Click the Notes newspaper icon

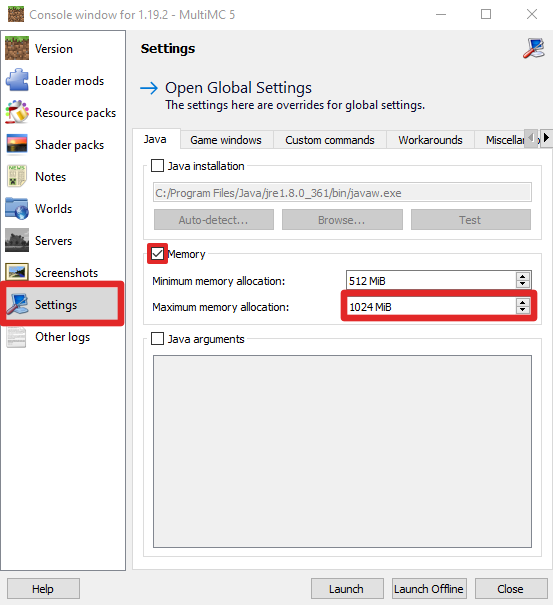pos(17,176)
